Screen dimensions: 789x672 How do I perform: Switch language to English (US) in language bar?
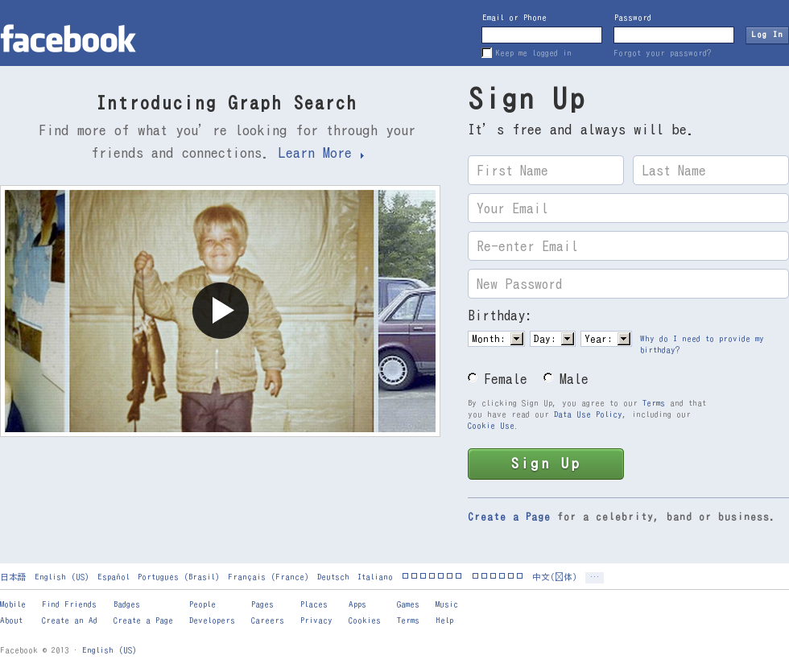[61, 577]
